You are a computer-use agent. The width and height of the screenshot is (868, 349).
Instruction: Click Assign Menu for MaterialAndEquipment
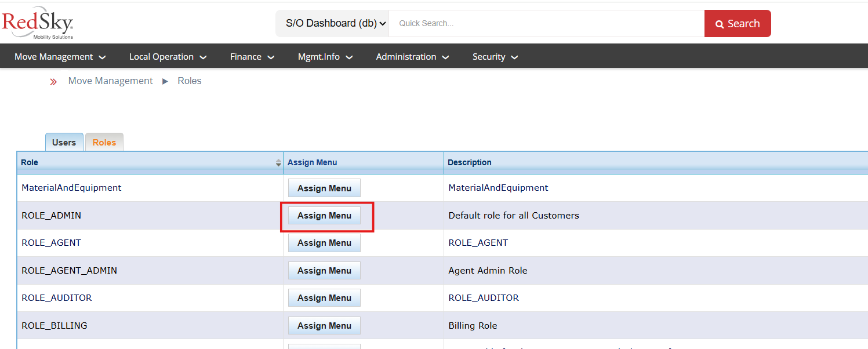(x=325, y=188)
